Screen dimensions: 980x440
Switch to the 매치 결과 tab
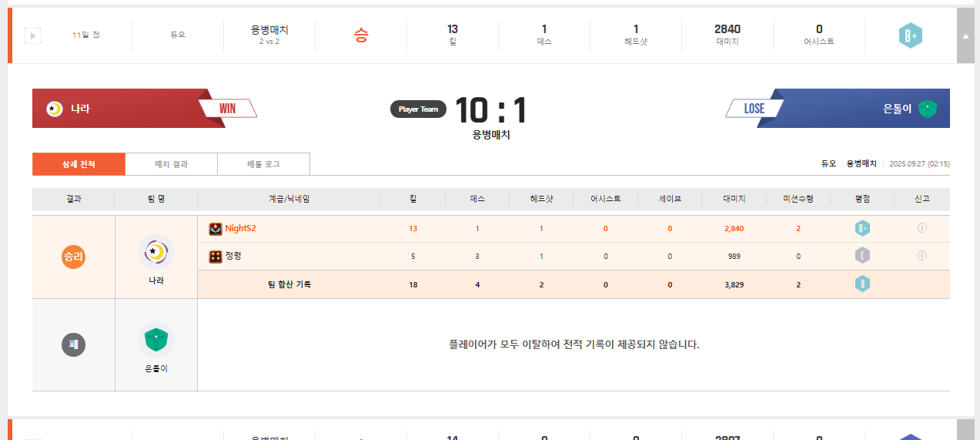pos(171,164)
